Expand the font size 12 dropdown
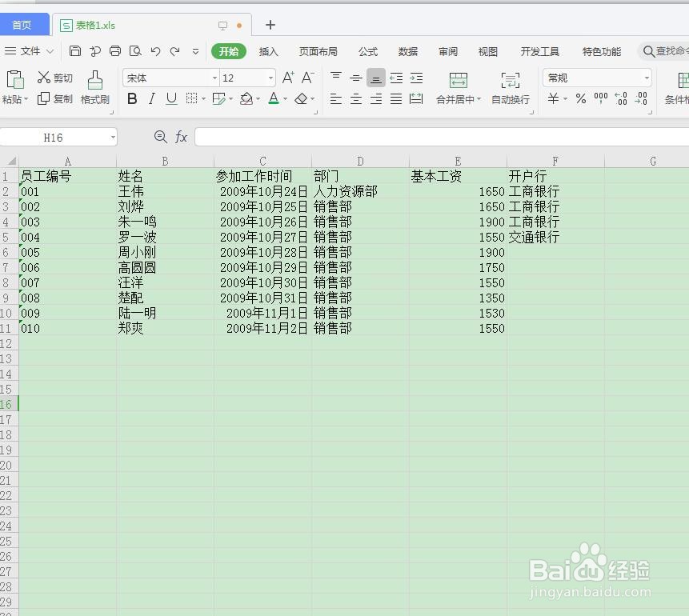689x616 pixels. (x=270, y=78)
